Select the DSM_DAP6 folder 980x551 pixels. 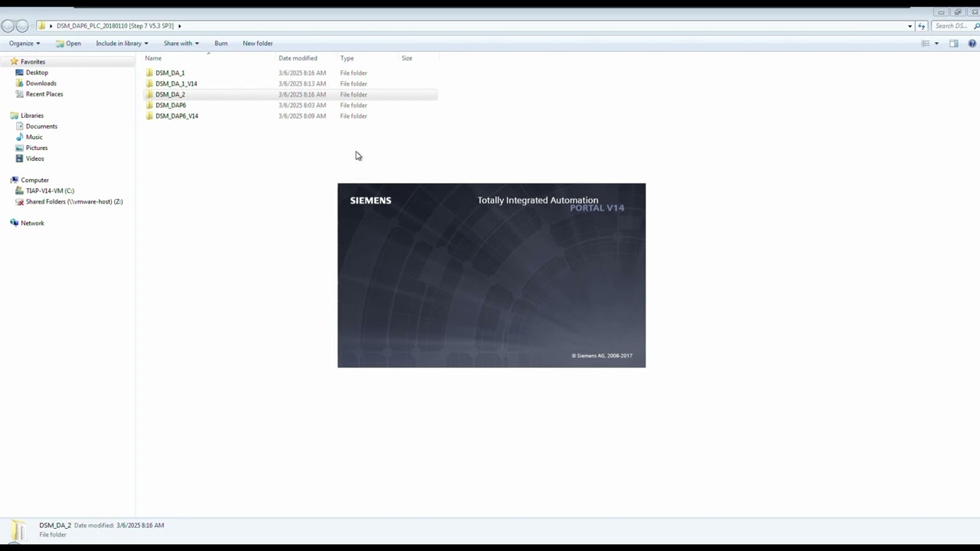pos(170,105)
